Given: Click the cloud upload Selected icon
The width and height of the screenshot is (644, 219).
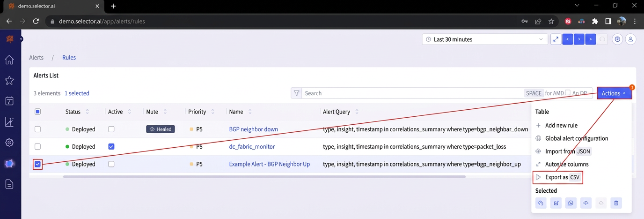Looking at the screenshot, I should (586, 203).
